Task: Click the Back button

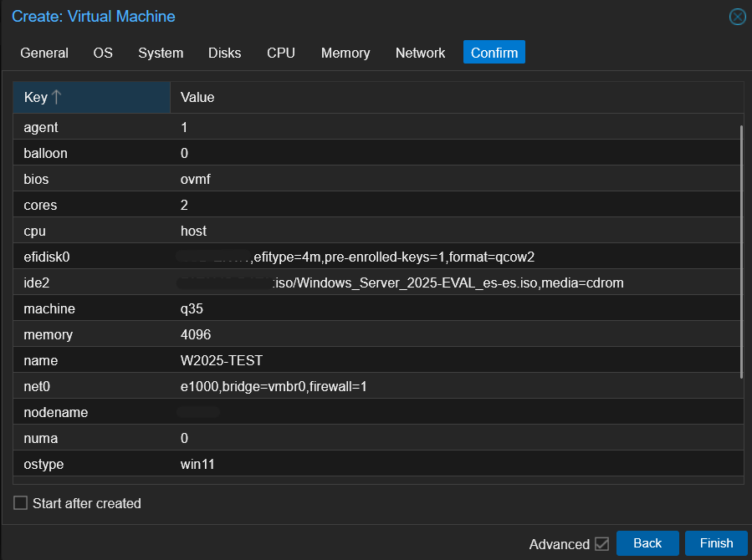Action: click(x=647, y=543)
